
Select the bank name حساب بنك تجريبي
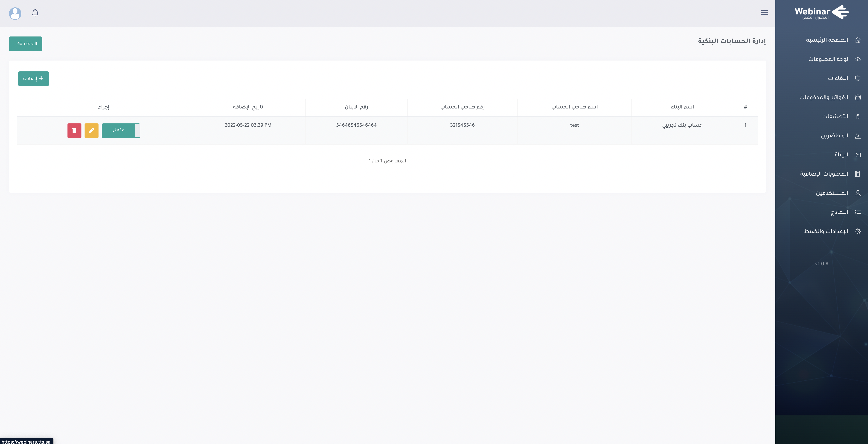(x=682, y=125)
